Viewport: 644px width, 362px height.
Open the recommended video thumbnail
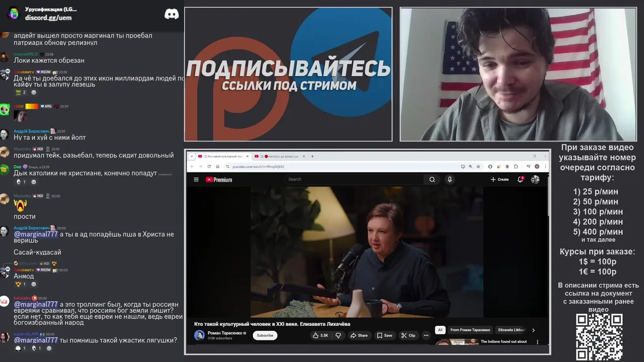(x=457, y=342)
